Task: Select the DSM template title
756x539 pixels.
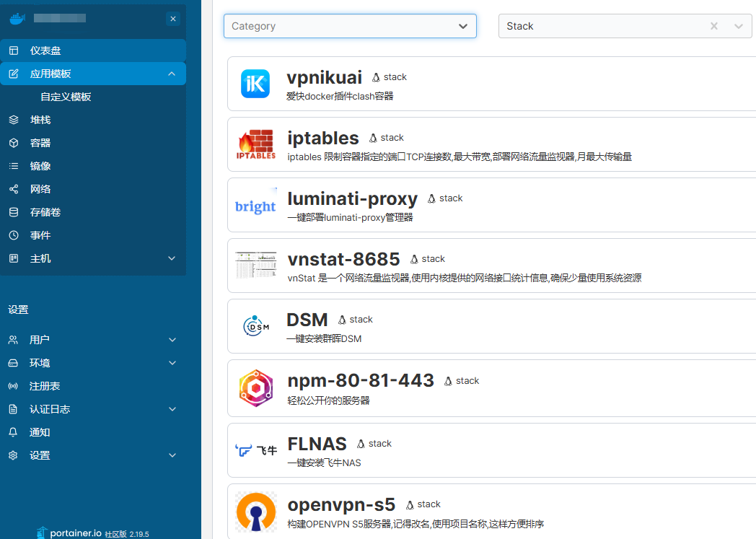Action: click(x=307, y=320)
